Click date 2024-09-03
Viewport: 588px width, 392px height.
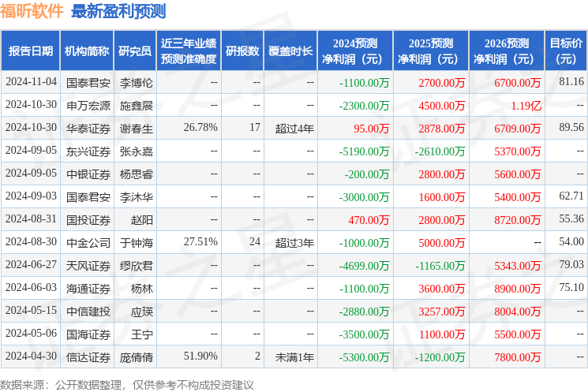pos(31,196)
